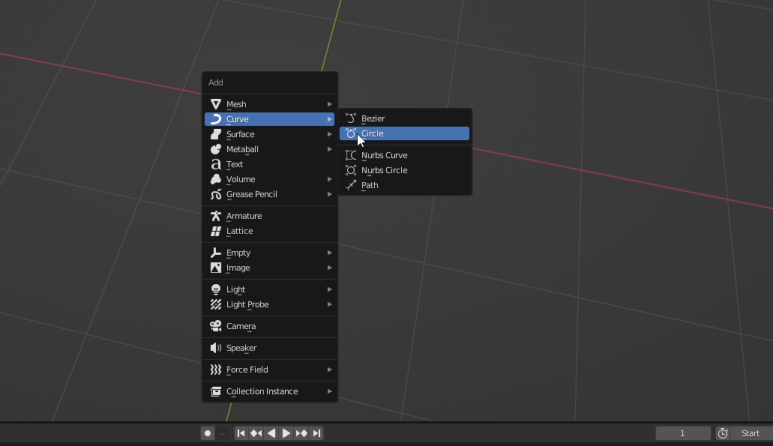Play the animation forward

pos(286,433)
